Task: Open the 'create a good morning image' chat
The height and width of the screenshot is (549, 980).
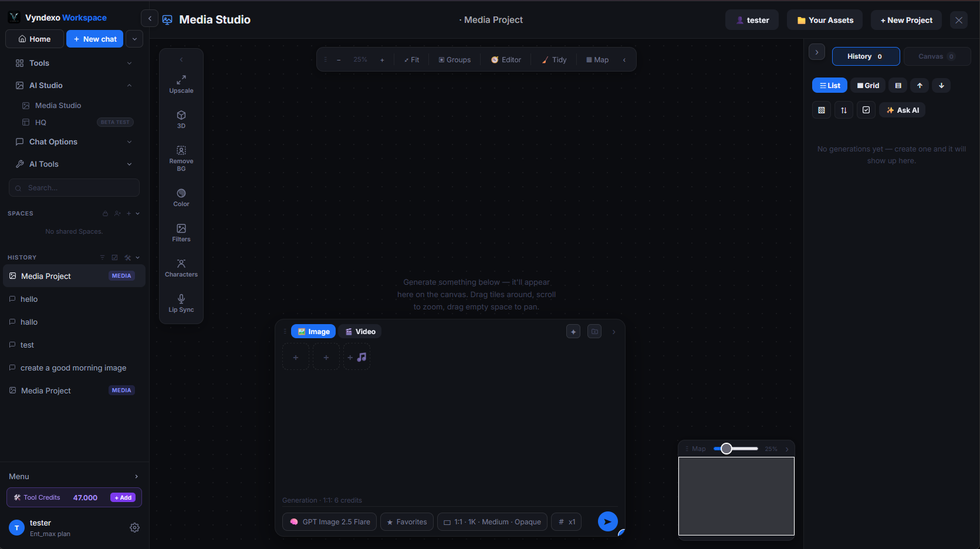Action: 74,368
